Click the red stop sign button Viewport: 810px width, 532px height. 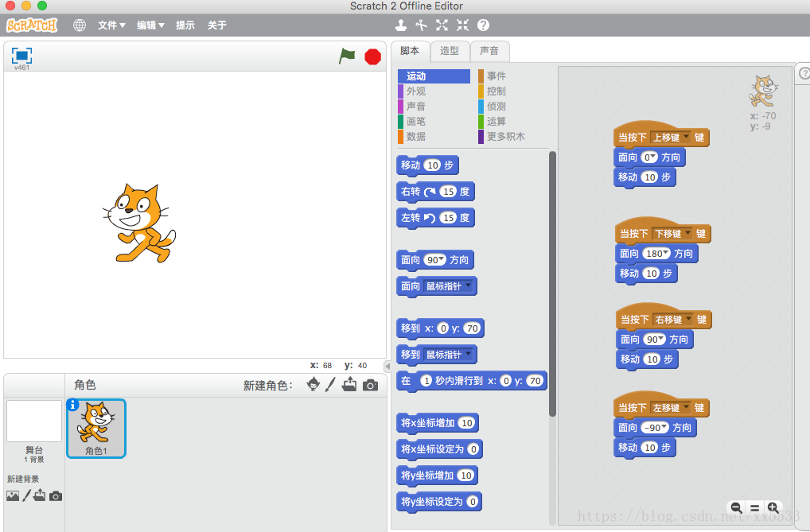(x=372, y=56)
